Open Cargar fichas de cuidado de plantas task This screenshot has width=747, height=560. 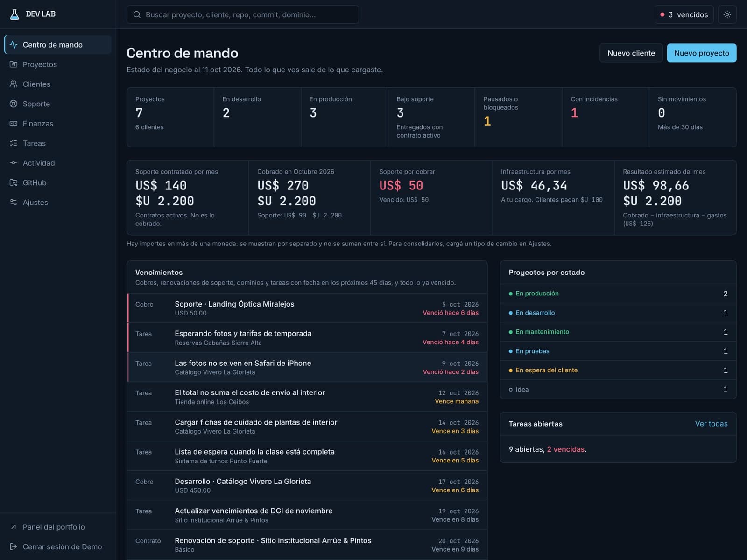(307, 427)
